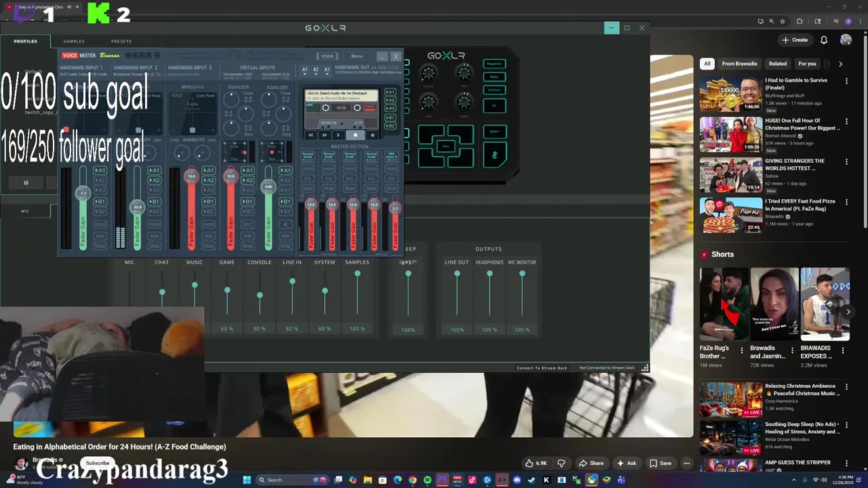Image resolution: width=868 pixels, height=488 pixels.
Task: Click the FX button on GoXLR device
Action: [494, 106]
